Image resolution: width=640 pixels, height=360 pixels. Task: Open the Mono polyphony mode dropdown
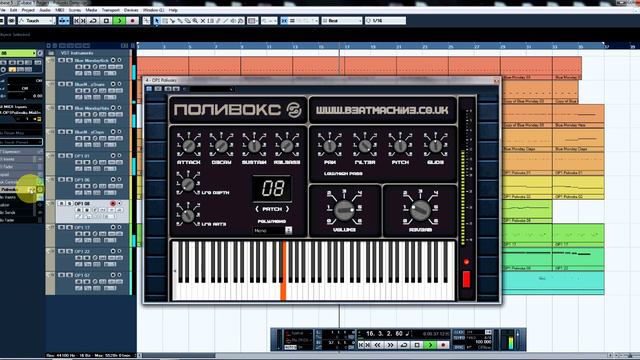coord(272,231)
